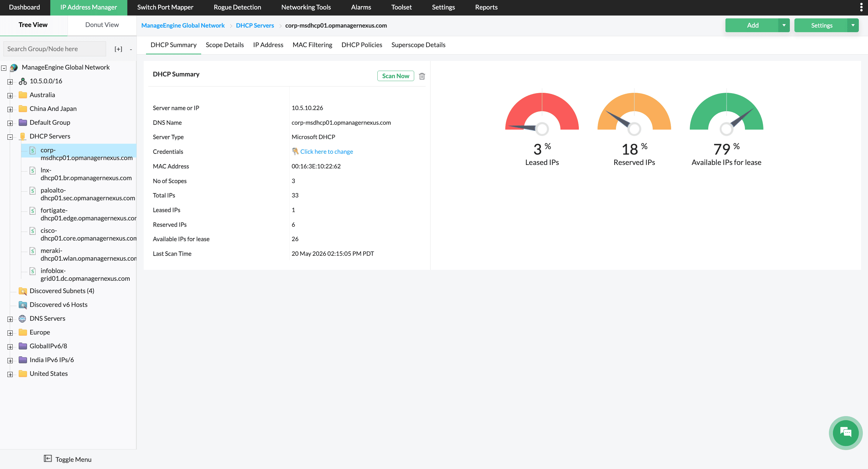
Task: Open the Settings button dropdown arrow
Action: pos(853,26)
